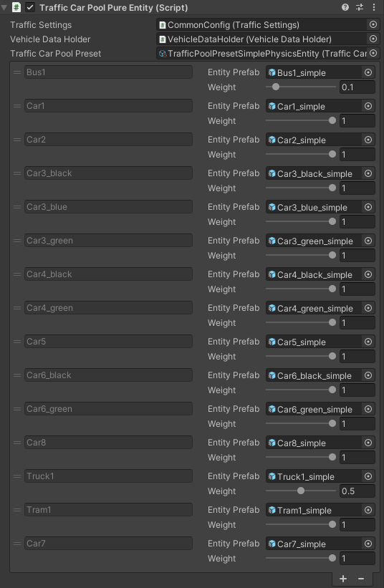Open the component preset selector icon
Viewport: 384px width, 588px height.
360,7
